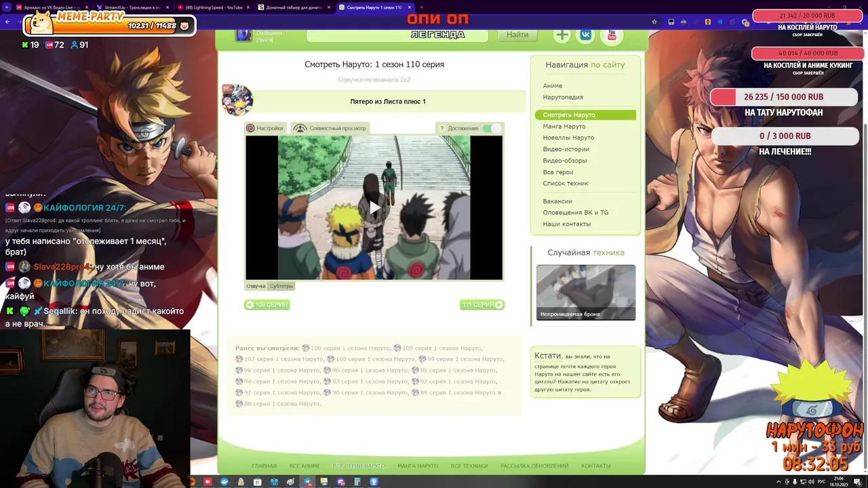Open the Windows notification center icon

859,482
